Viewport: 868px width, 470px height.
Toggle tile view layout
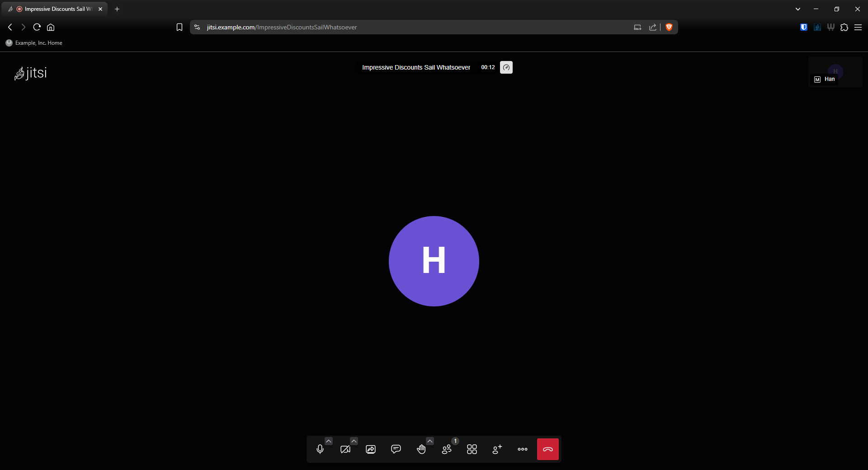pos(472,449)
